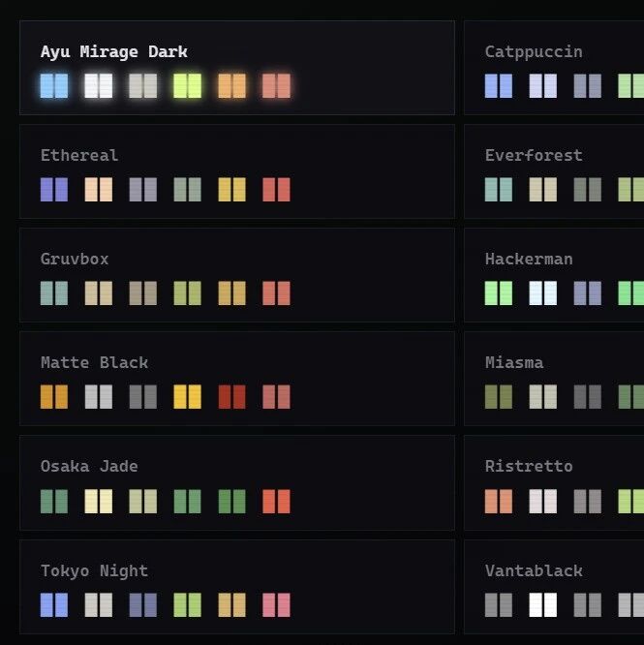The height and width of the screenshot is (645, 644).
Task: Select the gray swatch in Ristretto
Action: [x=588, y=502]
